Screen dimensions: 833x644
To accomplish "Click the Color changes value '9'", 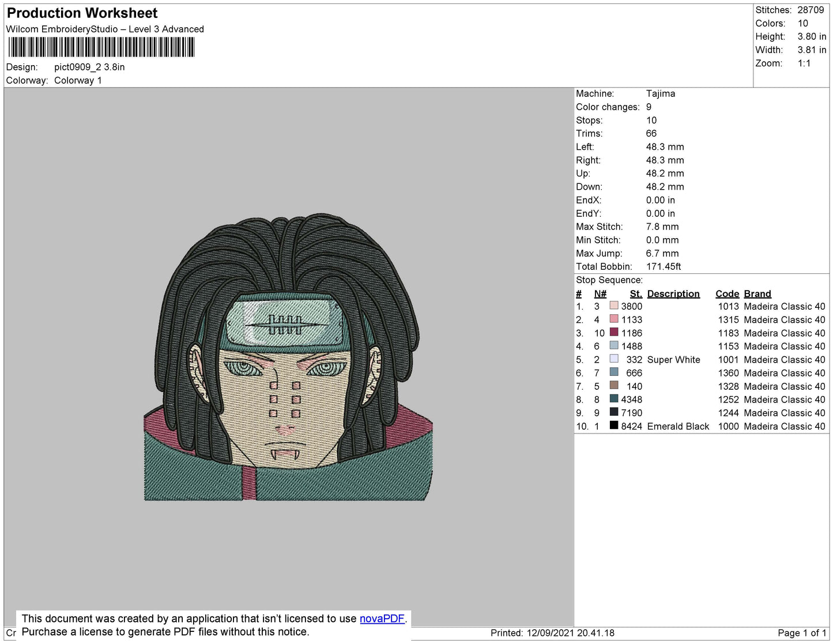I will [x=649, y=107].
